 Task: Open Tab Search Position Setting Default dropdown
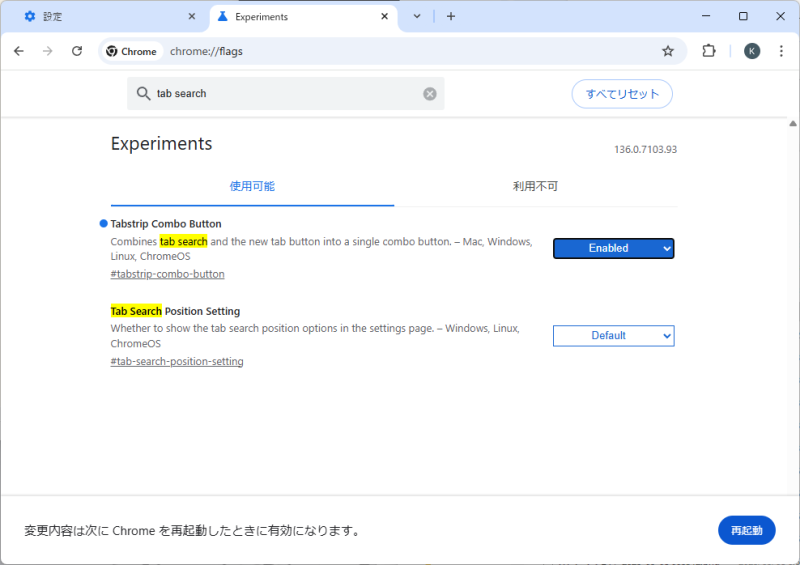[x=613, y=336]
